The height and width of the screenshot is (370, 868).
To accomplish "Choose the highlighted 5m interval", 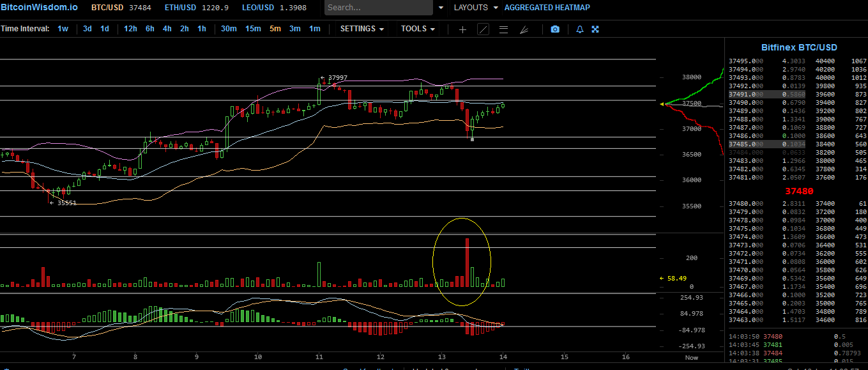I will click(275, 29).
